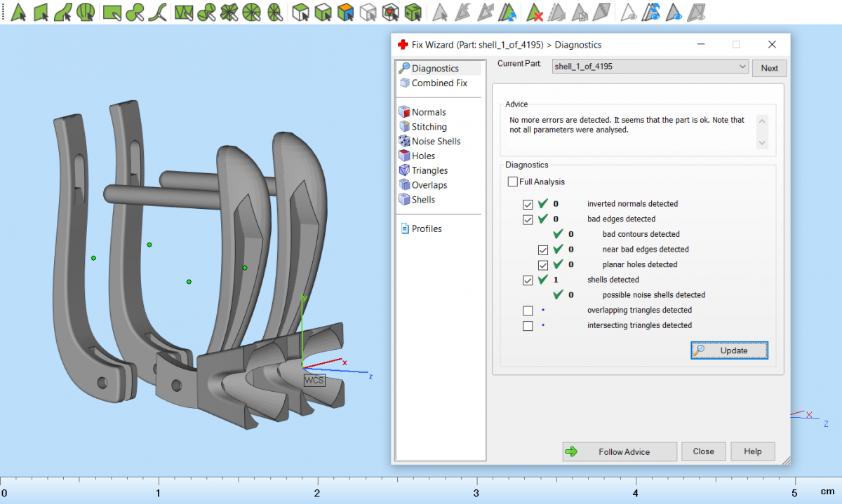Viewport: 842px width, 504px height.
Task: Click the Follow Advice button
Action: click(x=620, y=451)
